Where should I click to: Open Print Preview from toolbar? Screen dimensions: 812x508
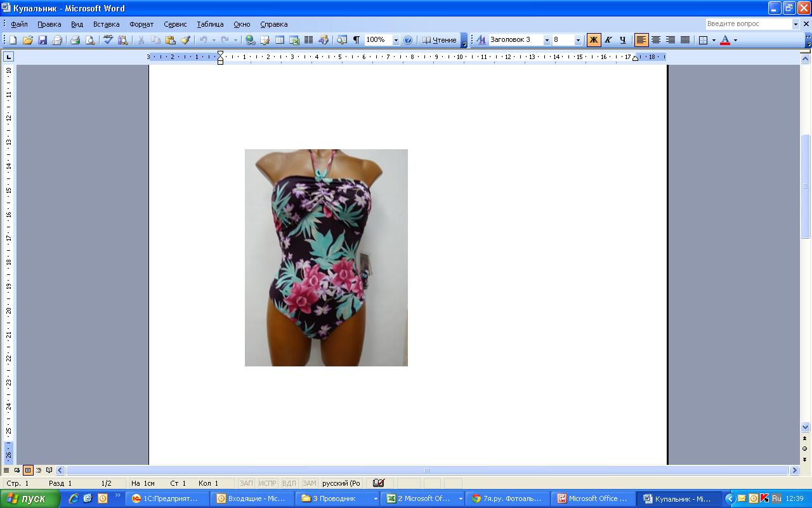[x=89, y=40]
